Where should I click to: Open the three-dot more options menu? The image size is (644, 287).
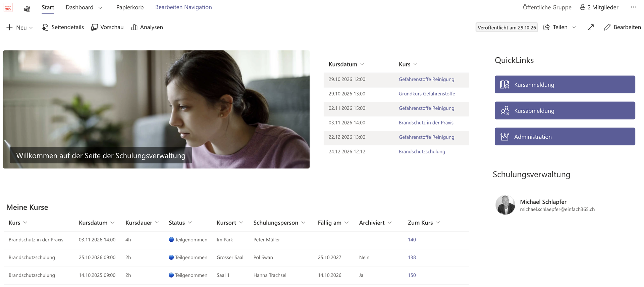[x=633, y=7]
